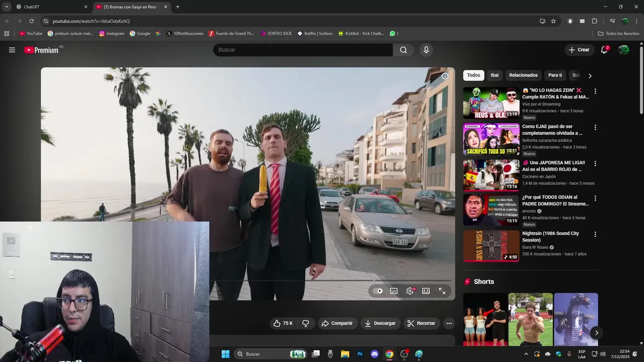Enter fullscreen in the video player
This screenshot has width=644, height=362.
click(442, 291)
